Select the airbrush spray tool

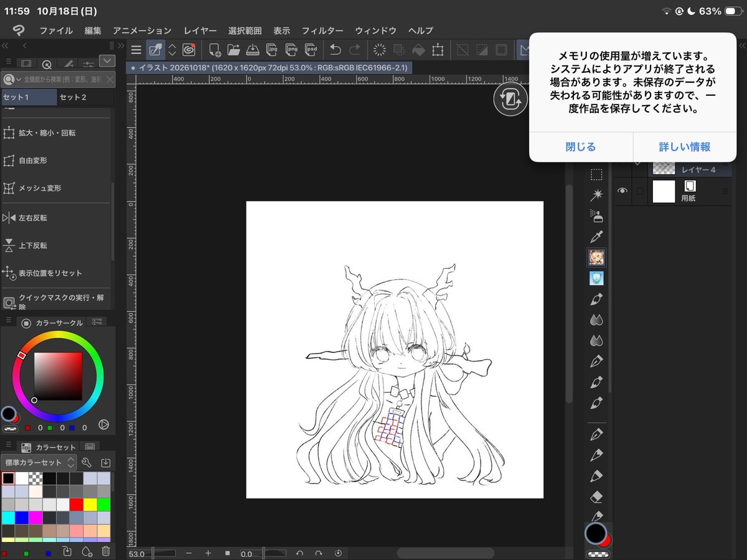(x=596, y=216)
